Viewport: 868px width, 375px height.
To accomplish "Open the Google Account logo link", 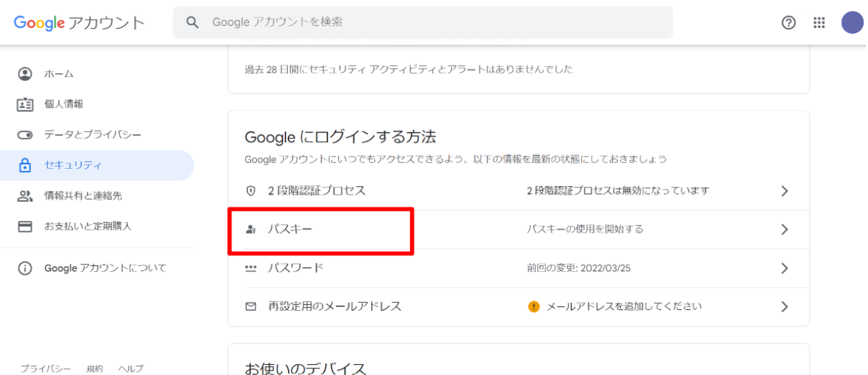I will (x=79, y=22).
